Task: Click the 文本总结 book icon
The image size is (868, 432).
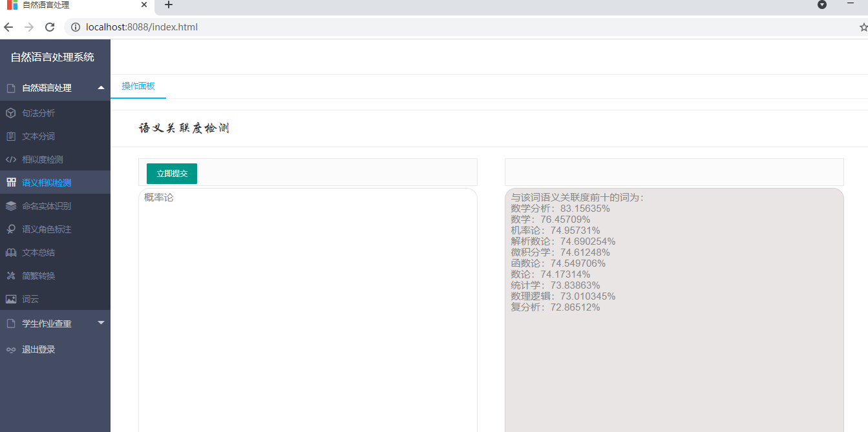Action: click(x=10, y=252)
